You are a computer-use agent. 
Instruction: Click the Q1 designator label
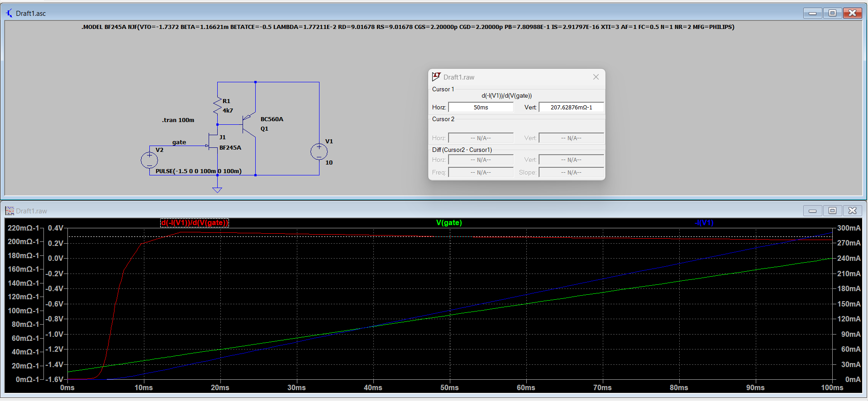(x=264, y=128)
